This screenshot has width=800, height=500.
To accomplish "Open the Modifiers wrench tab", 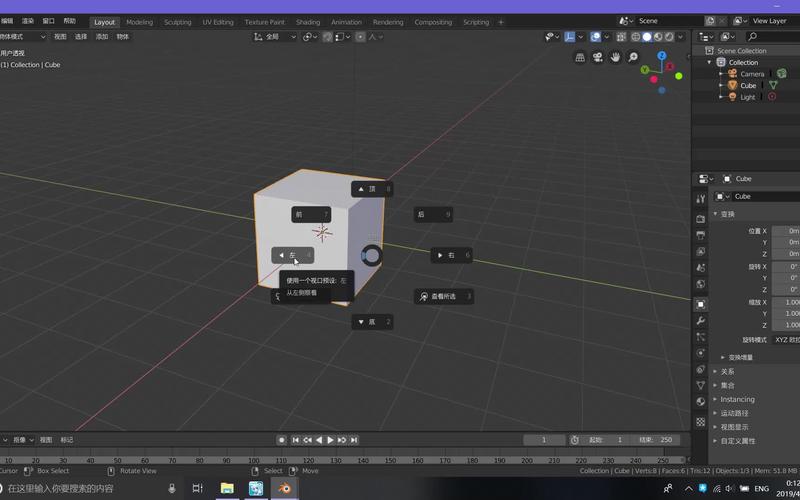I will tap(701, 321).
